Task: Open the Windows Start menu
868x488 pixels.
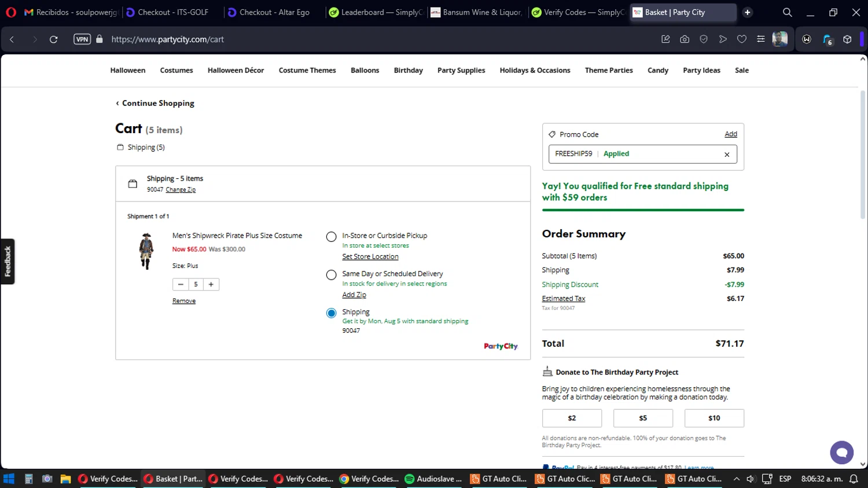Action: coord(9,479)
